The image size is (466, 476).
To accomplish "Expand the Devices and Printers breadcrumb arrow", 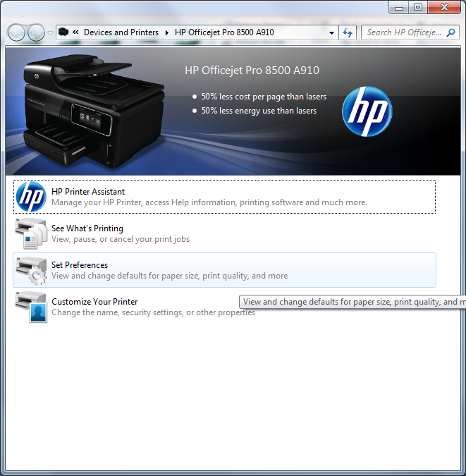I will pyautogui.click(x=166, y=32).
